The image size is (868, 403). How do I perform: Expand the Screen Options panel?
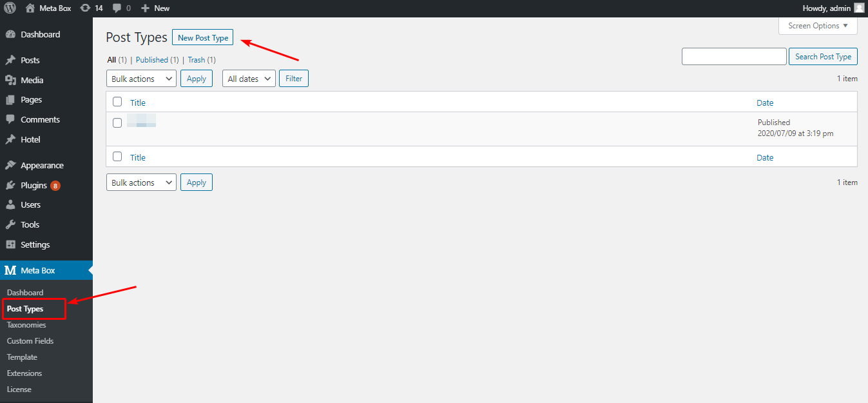click(x=818, y=26)
